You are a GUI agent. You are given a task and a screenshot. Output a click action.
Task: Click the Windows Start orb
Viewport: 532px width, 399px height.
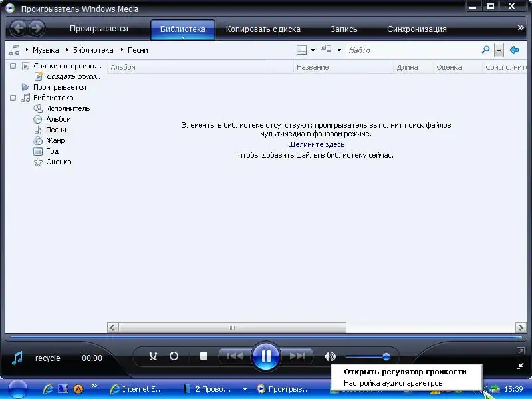[x=18, y=389]
